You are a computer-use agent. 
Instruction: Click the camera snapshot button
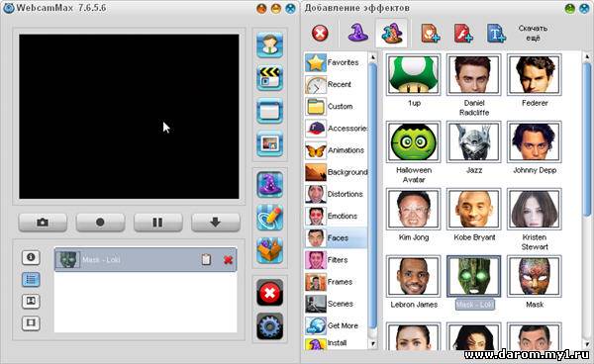(43, 223)
